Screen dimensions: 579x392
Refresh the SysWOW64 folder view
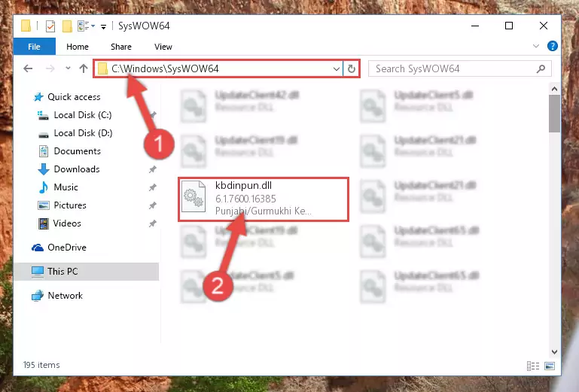click(x=351, y=68)
